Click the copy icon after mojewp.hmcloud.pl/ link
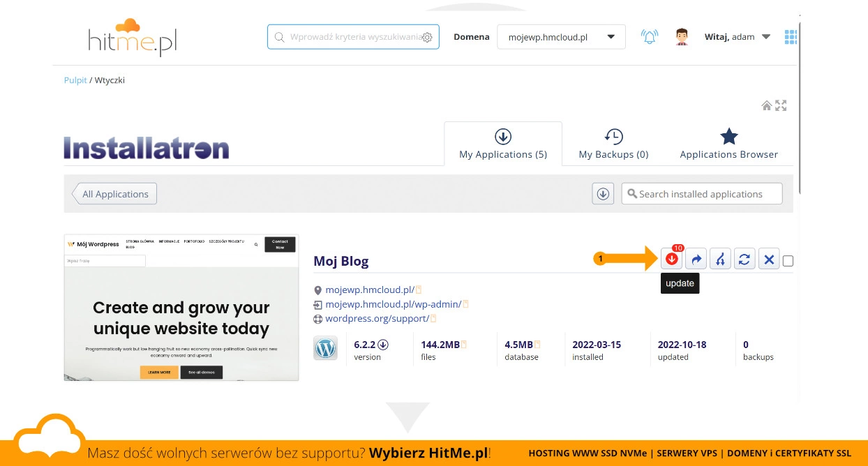868x466 pixels. click(x=419, y=290)
